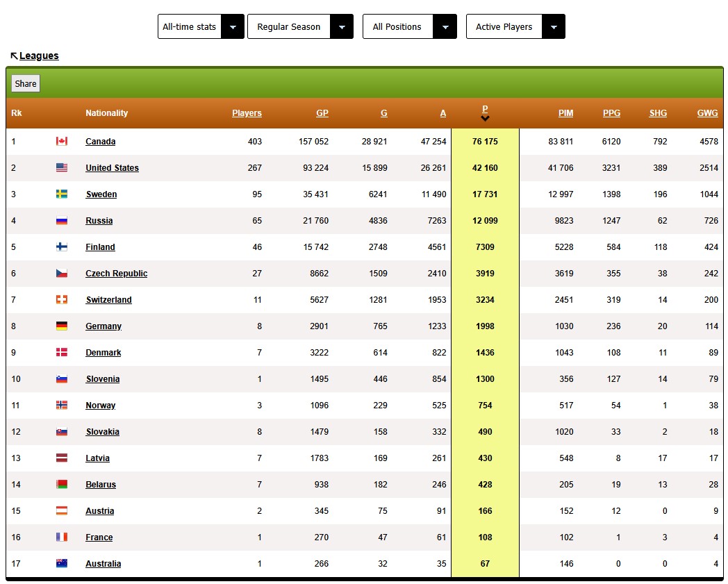
Task: Sort table by GWG column
Action: [x=707, y=112]
